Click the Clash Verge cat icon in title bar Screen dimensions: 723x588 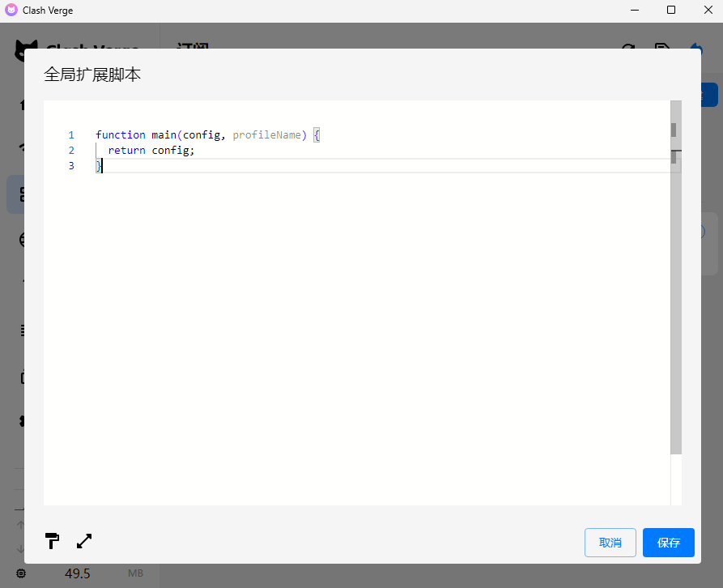tap(11, 11)
